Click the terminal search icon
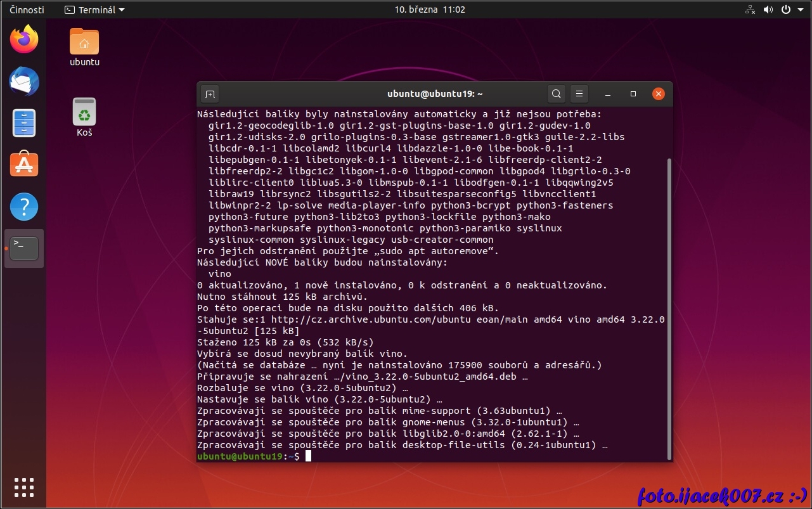812x509 pixels. [x=556, y=94]
